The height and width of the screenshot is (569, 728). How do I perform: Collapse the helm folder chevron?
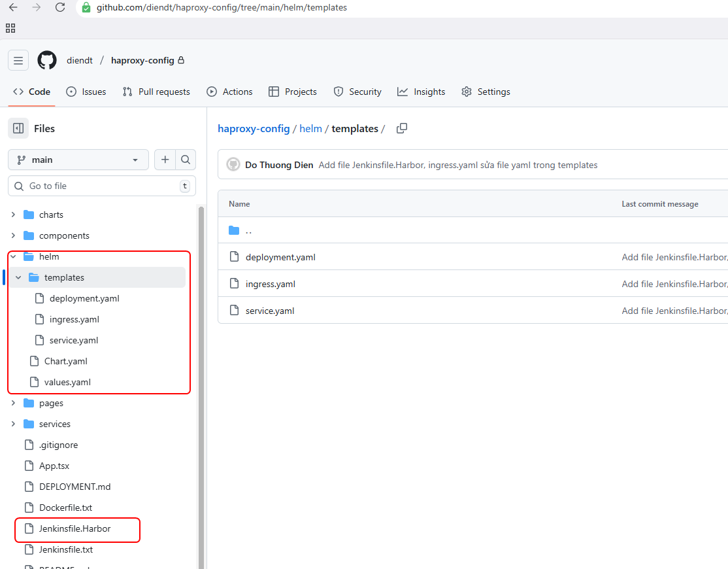click(13, 256)
